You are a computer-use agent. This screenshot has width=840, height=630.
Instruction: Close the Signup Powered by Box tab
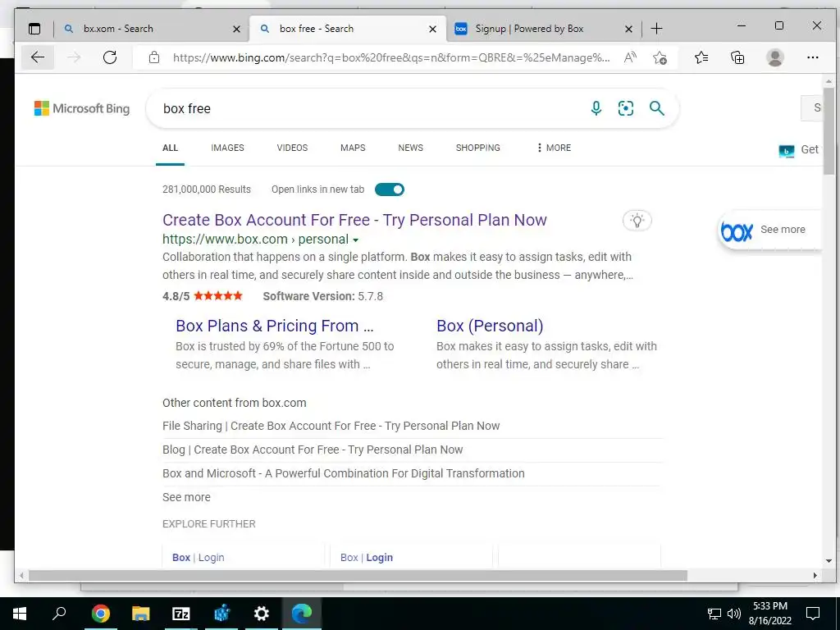click(629, 29)
